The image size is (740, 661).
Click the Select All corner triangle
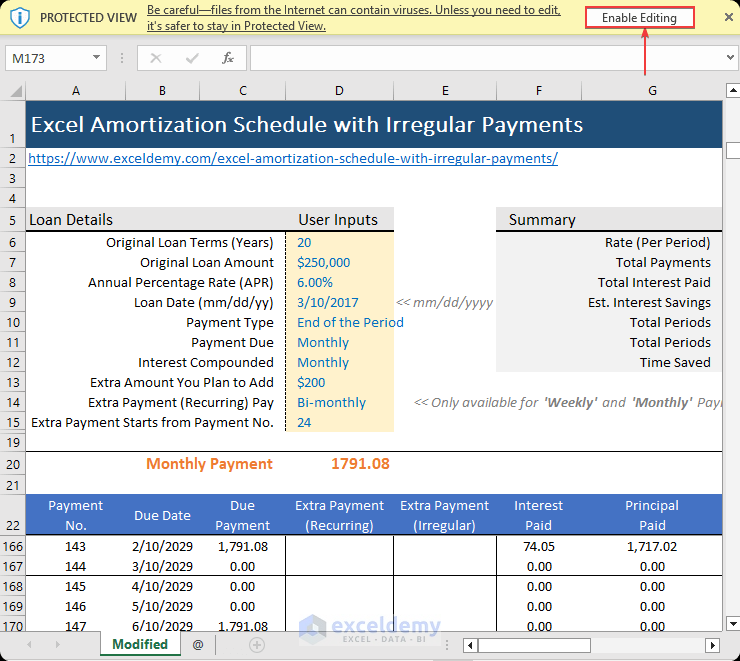pos(16,91)
